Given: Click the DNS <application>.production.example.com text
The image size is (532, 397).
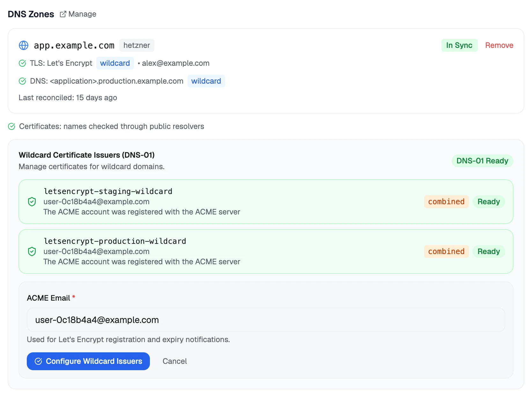Looking at the screenshot, I should (107, 81).
